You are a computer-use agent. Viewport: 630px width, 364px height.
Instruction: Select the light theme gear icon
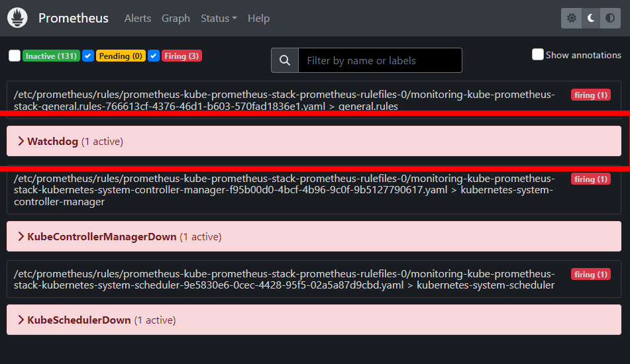pyautogui.click(x=571, y=18)
